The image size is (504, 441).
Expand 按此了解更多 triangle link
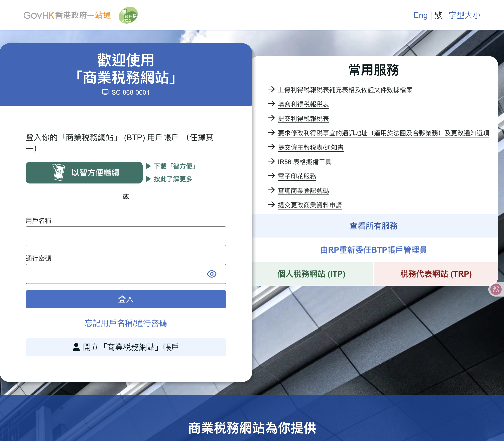click(173, 179)
